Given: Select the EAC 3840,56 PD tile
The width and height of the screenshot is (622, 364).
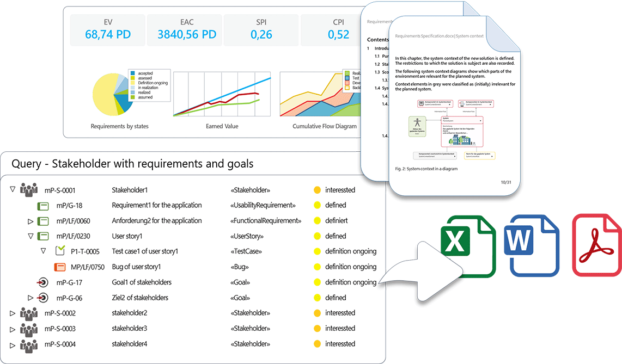Looking at the screenshot, I should (x=187, y=29).
